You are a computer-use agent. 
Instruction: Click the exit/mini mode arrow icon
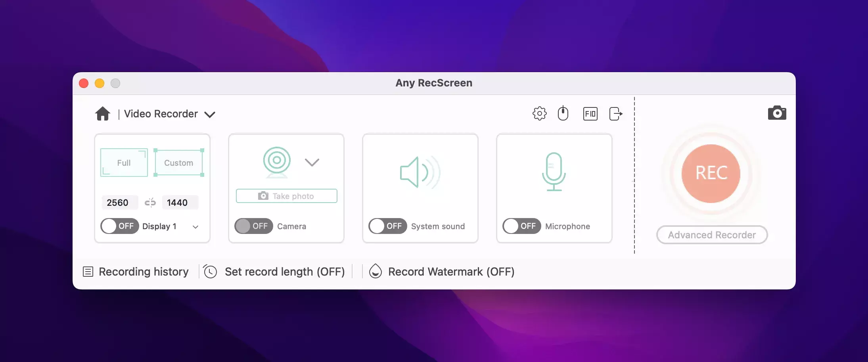pos(616,114)
